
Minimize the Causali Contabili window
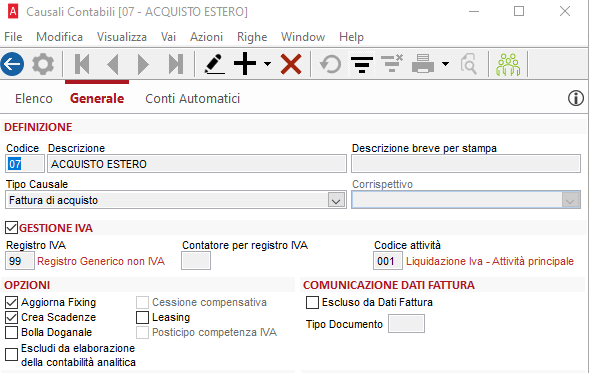point(474,12)
